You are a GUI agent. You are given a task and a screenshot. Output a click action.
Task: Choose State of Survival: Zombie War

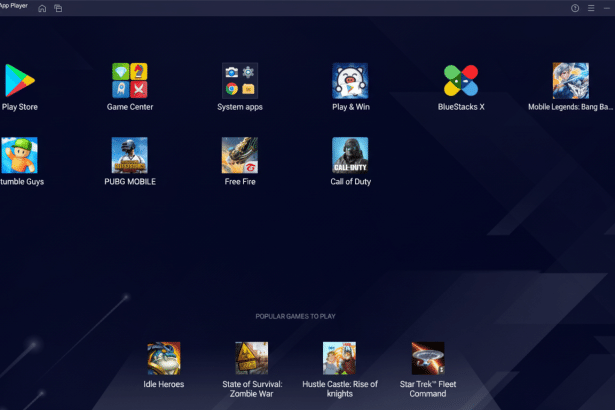(252, 358)
